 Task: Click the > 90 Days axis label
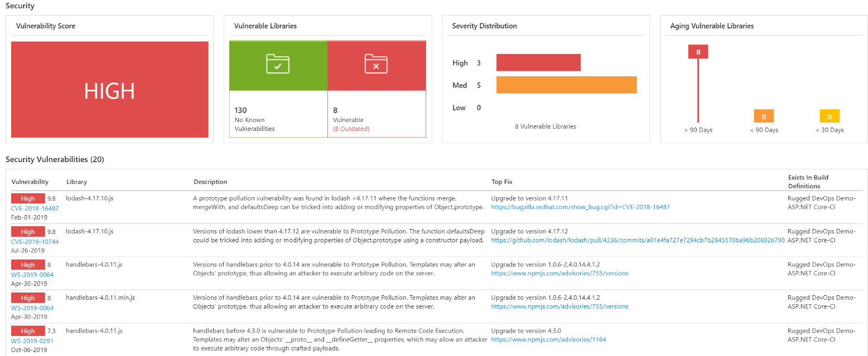pos(698,130)
